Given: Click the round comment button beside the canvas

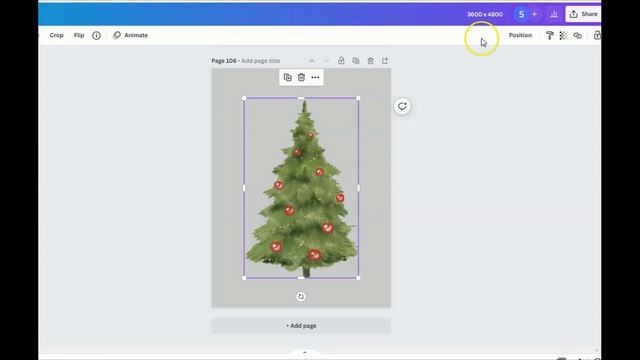Looking at the screenshot, I should point(402,107).
